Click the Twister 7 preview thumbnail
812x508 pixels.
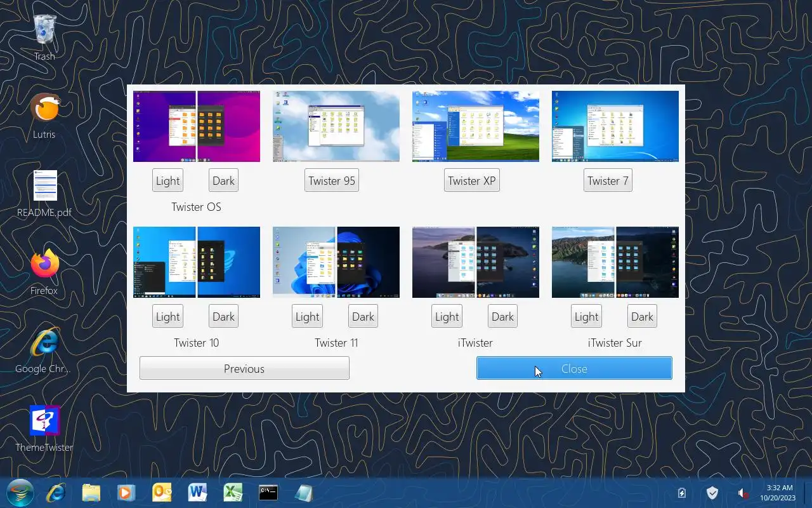[x=615, y=126]
